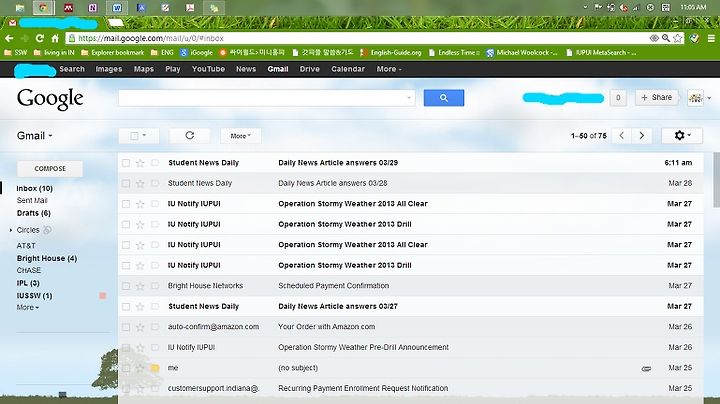Click the + Share button
Viewport: 720px width, 404px height.
[x=657, y=97]
